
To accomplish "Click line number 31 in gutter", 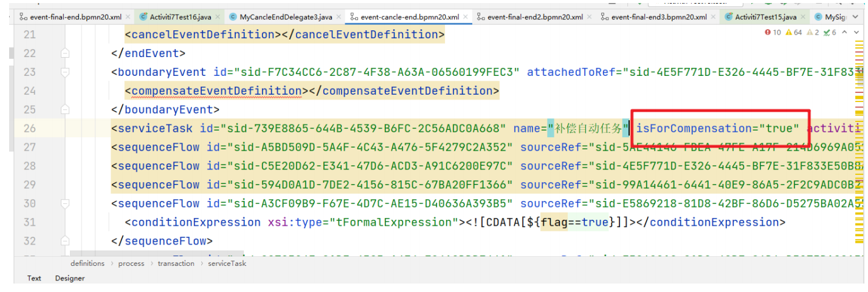I will 30,222.
